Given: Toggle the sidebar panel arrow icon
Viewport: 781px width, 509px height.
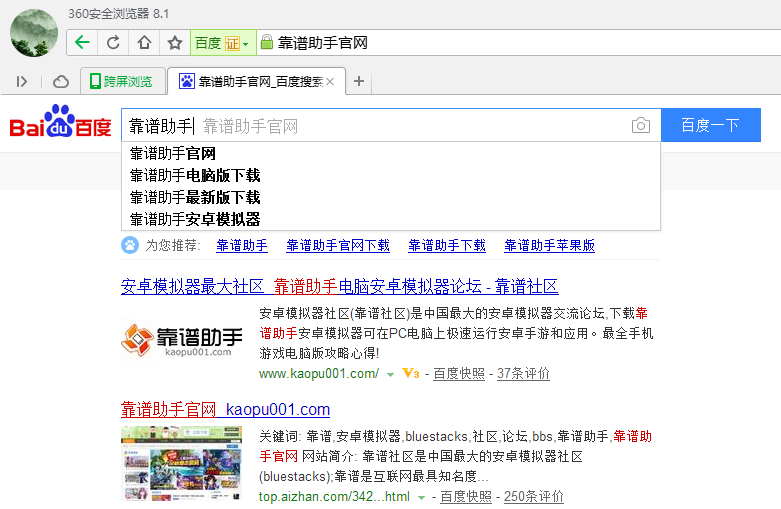Looking at the screenshot, I should (21, 81).
